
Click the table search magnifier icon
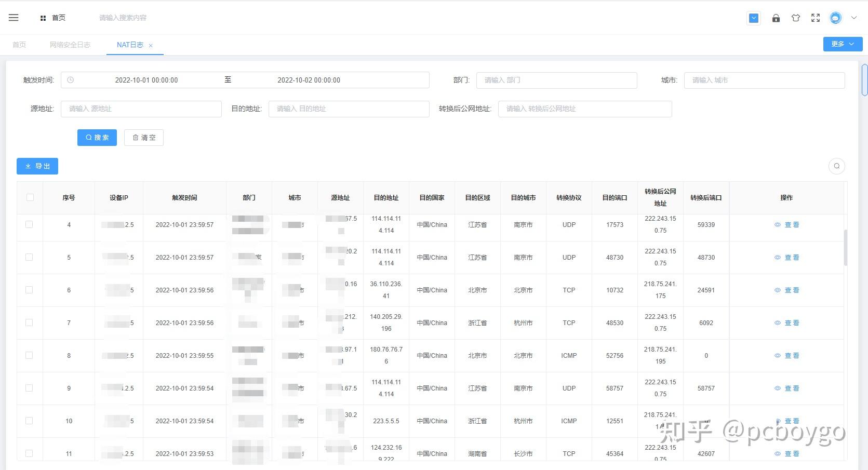click(836, 166)
